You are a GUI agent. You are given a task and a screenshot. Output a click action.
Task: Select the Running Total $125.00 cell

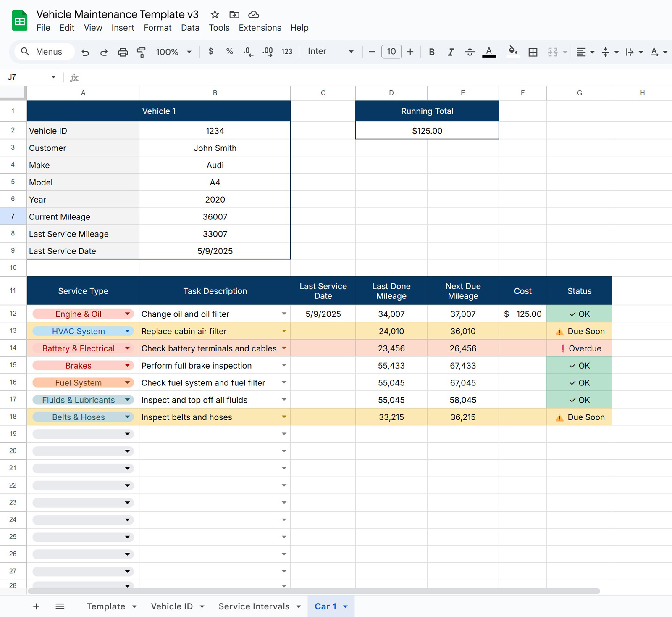[x=427, y=131]
